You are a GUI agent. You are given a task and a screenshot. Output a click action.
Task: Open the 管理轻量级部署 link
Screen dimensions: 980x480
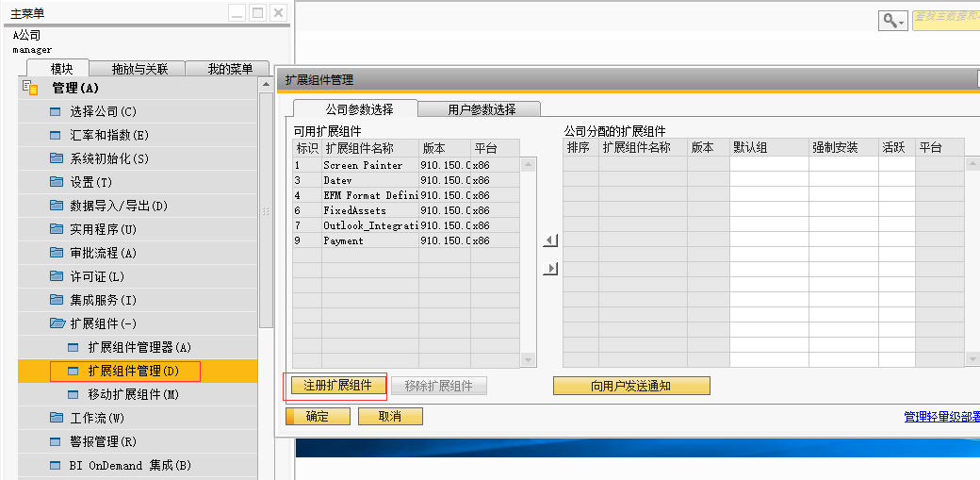941,417
